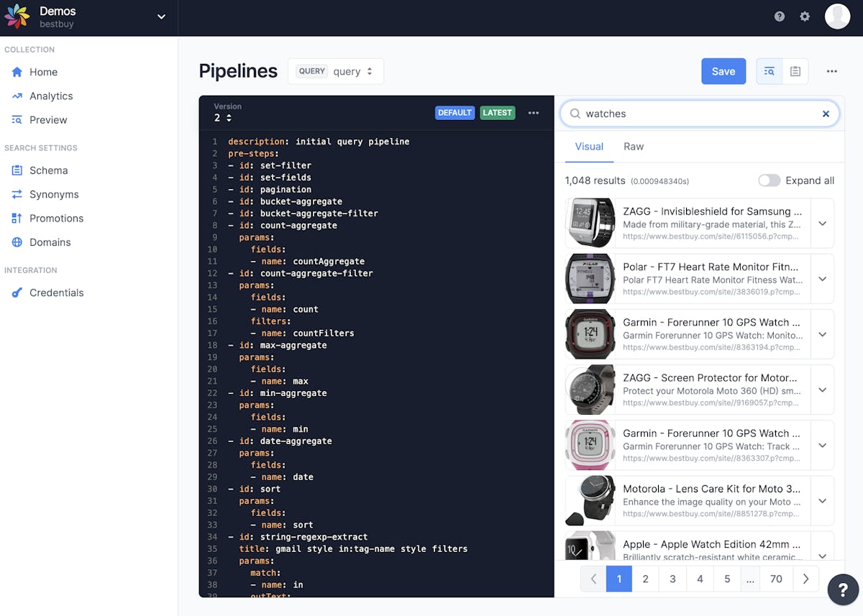863x616 pixels.
Task: Click the LATEST badge
Action: (498, 113)
